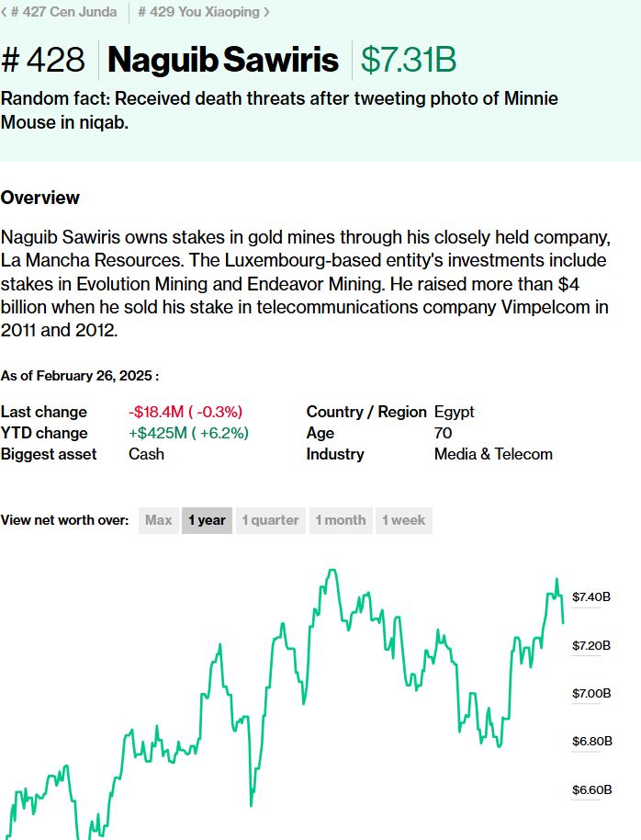
Task: Click the Naguib Sawiris name heading
Action: [223, 61]
